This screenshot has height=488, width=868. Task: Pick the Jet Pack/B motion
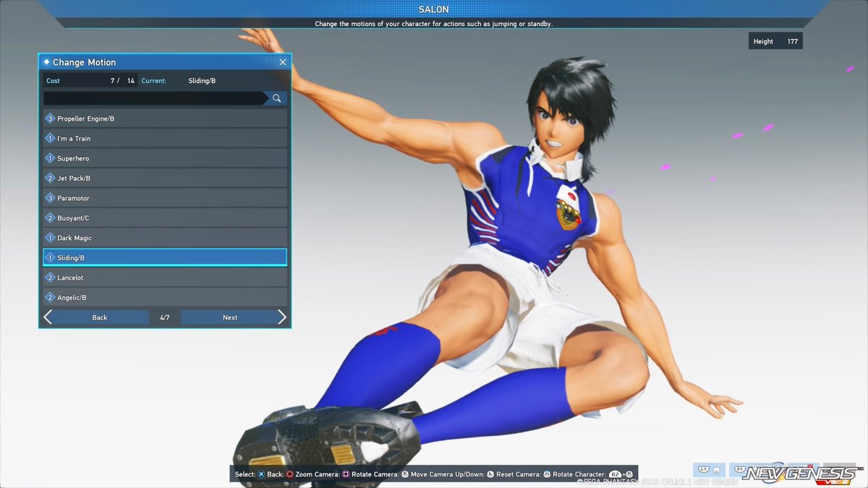165,178
